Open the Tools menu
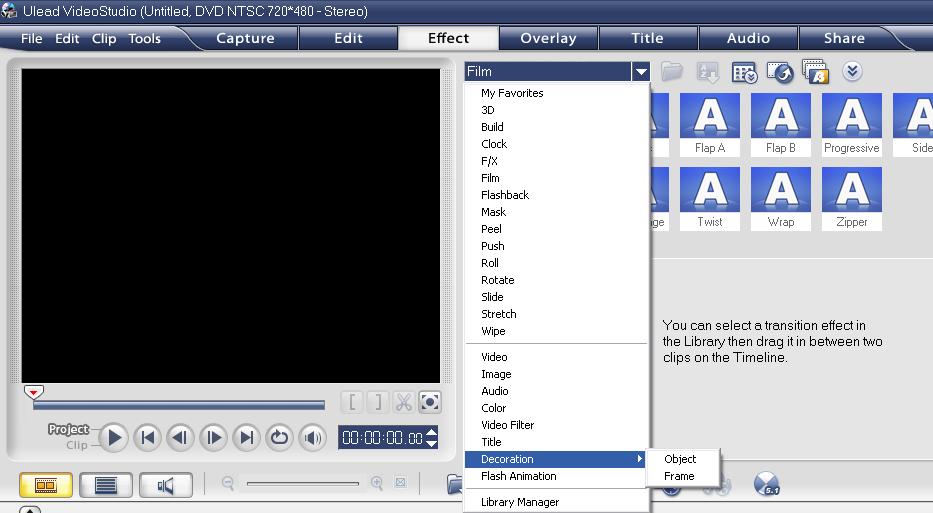 click(x=145, y=39)
